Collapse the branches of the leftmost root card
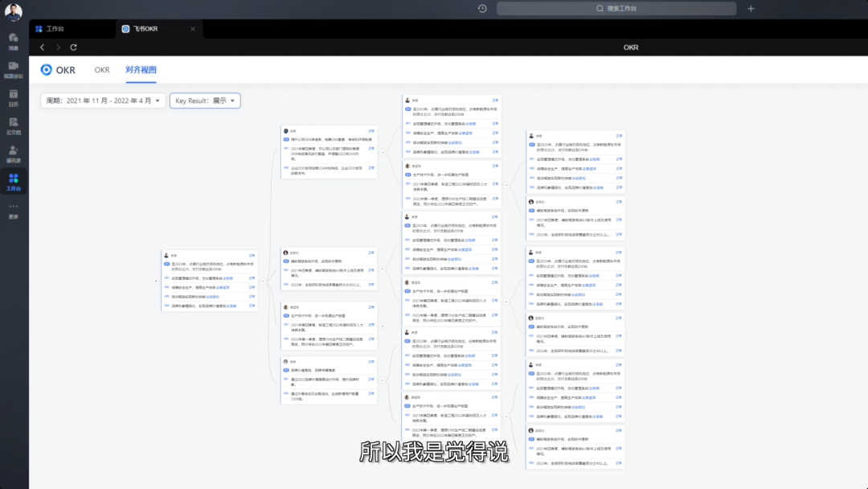 pyautogui.click(x=264, y=281)
